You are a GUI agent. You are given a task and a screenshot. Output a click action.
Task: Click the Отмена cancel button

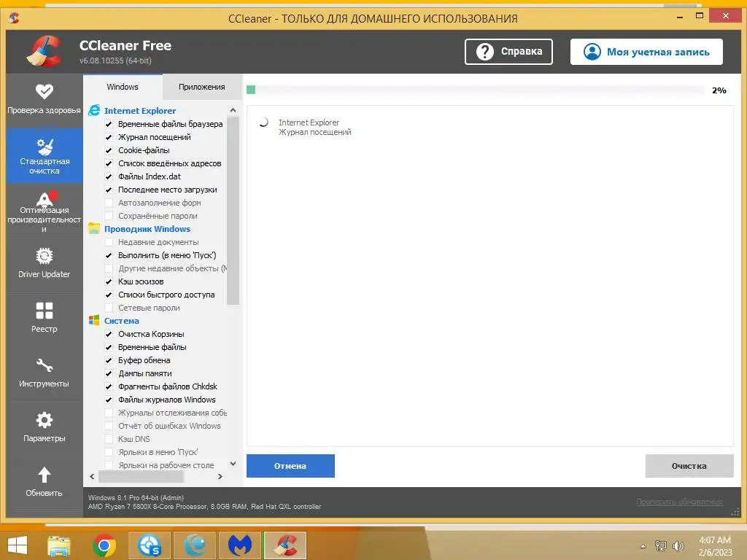tap(290, 466)
